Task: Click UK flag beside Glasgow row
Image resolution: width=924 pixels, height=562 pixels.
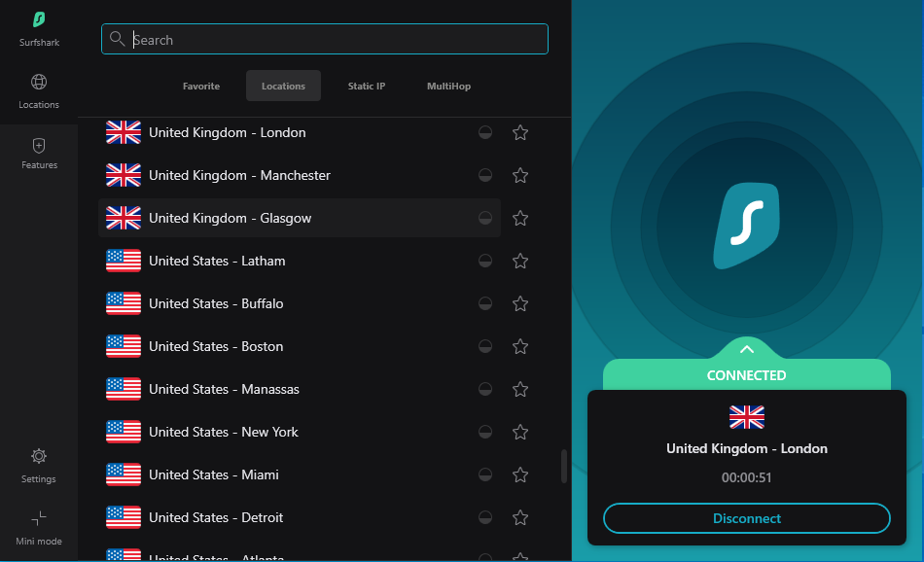Action: point(124,218)
